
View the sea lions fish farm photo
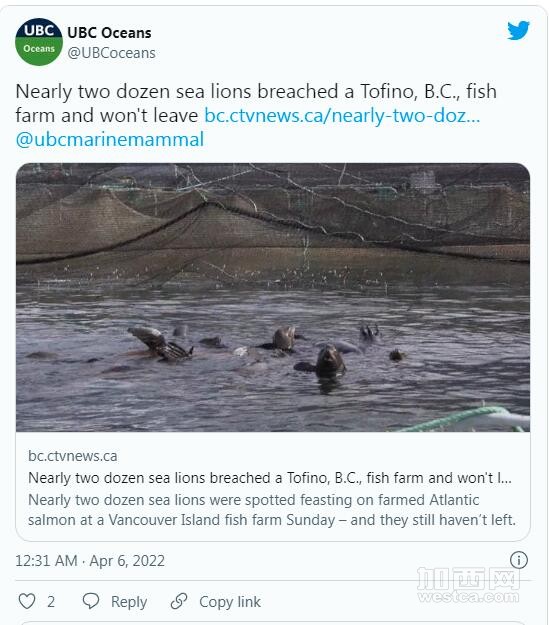tap(273, 297)
